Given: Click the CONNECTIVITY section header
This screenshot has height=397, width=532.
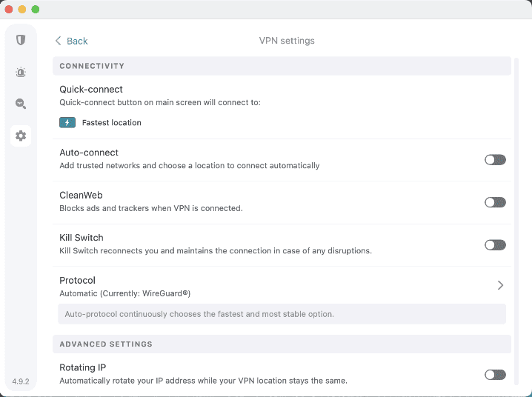Looking at the screenshot, I should click(x=92, y=66).
